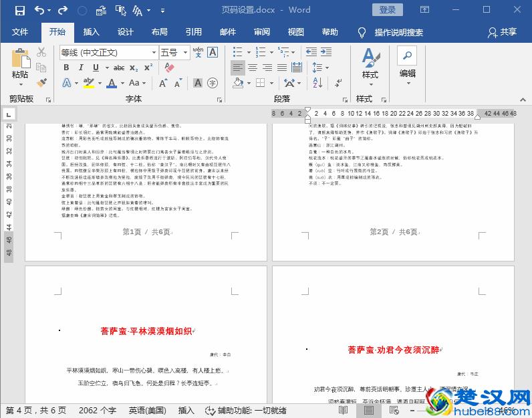Save the document with the floppy icon
The image size is (532, 418).
pos(20,11)
